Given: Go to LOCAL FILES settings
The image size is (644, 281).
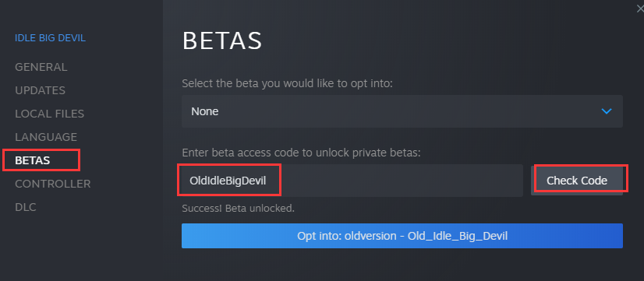Looking at the screenshot, I should 50,114.
